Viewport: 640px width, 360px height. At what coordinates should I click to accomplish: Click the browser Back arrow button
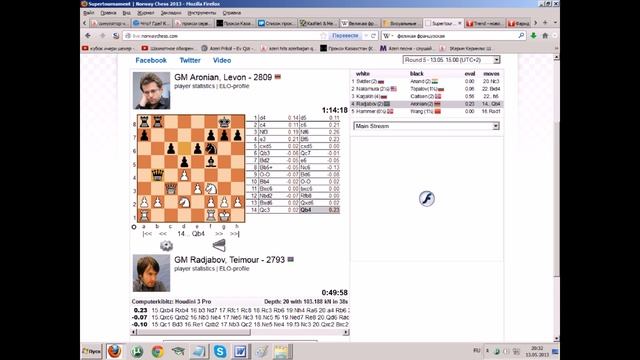(88, 36)
